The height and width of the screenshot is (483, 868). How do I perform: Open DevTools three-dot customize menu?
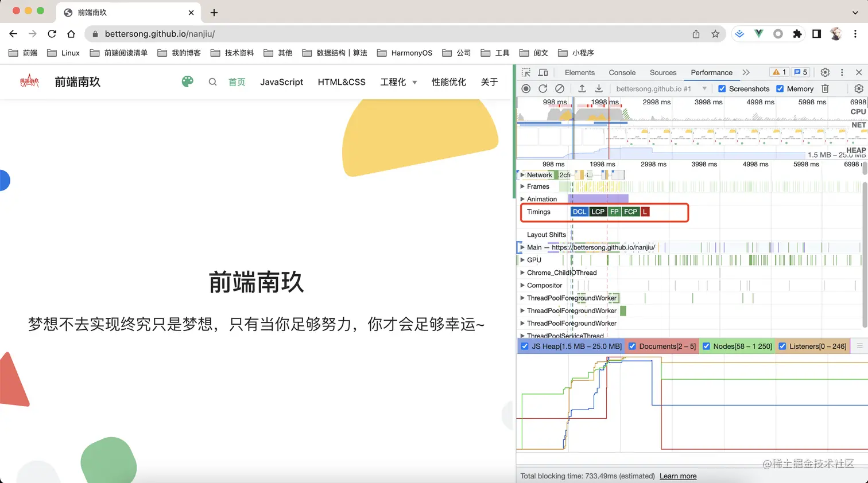pyautogui.click(x=842, y=72)
